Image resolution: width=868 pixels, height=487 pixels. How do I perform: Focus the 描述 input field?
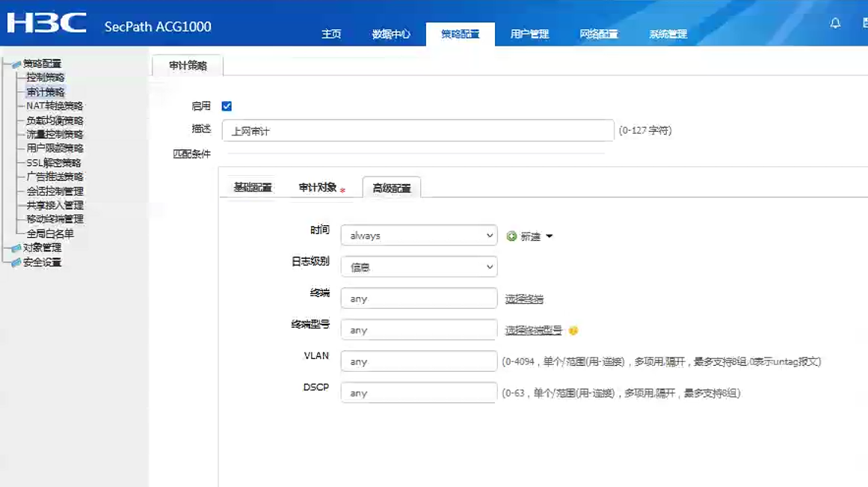(x=418, y=131)
